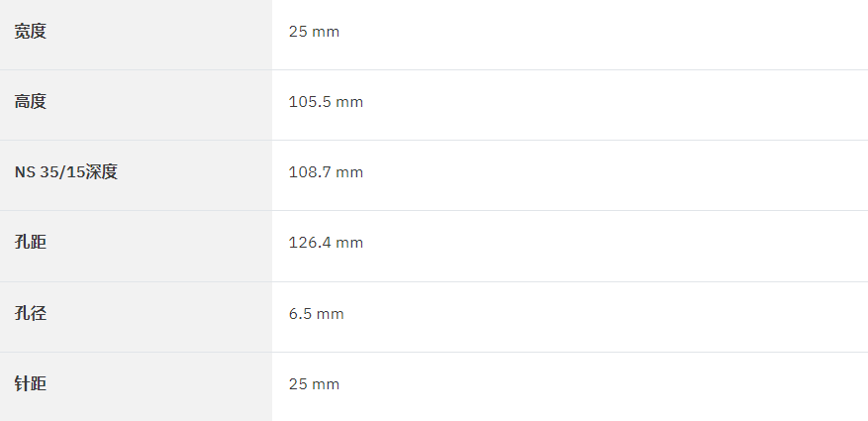Click the gray cell right of 孔径 text
The width and height of the screenshot is (868, 421).
point(159,317)
